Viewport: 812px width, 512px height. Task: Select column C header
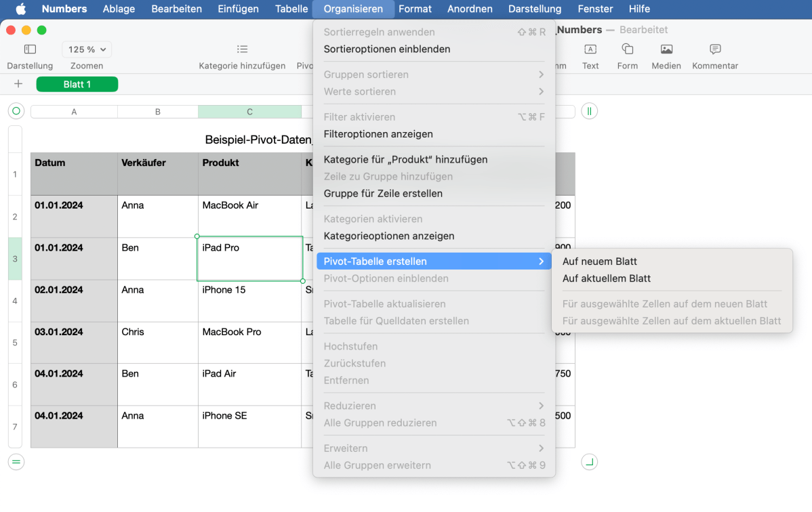249,112
